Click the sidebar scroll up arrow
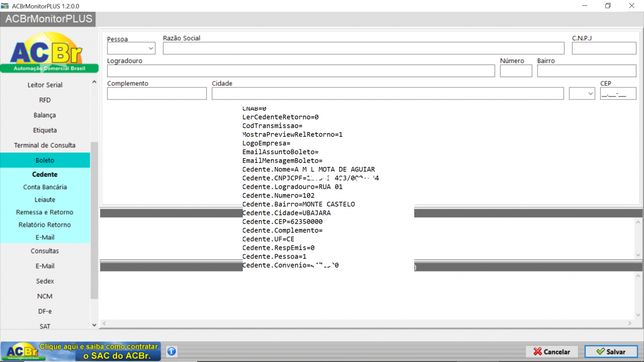 (x=94, y=82)
